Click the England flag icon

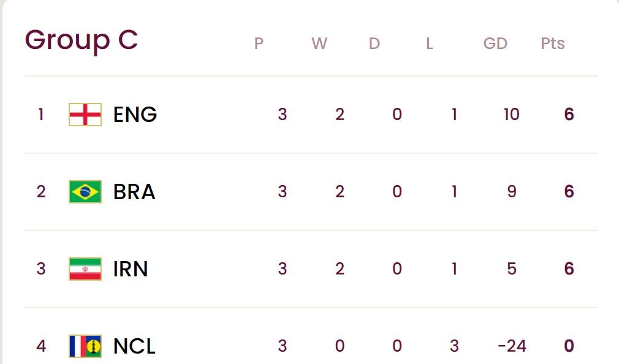point(85,115)
